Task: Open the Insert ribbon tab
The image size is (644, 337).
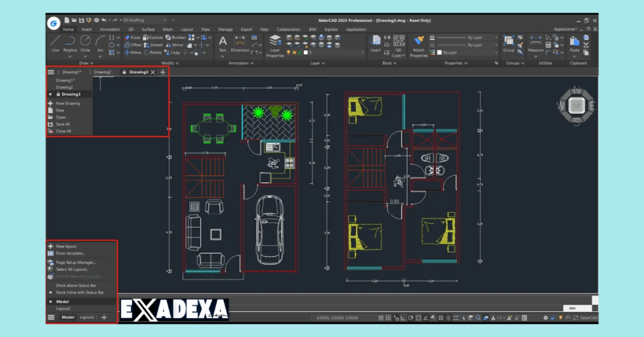Action: (x=87, y=30)
